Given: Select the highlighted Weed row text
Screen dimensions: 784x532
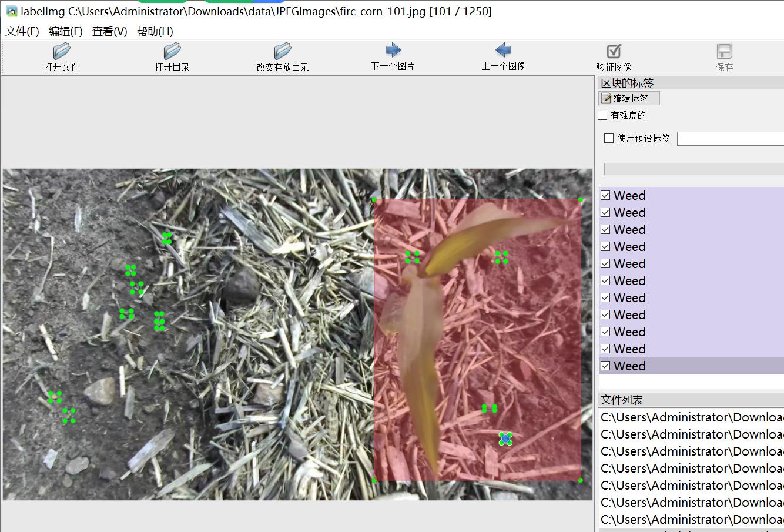Looking at the screenshot, I should pyautogui.click(x=629, y=366).
